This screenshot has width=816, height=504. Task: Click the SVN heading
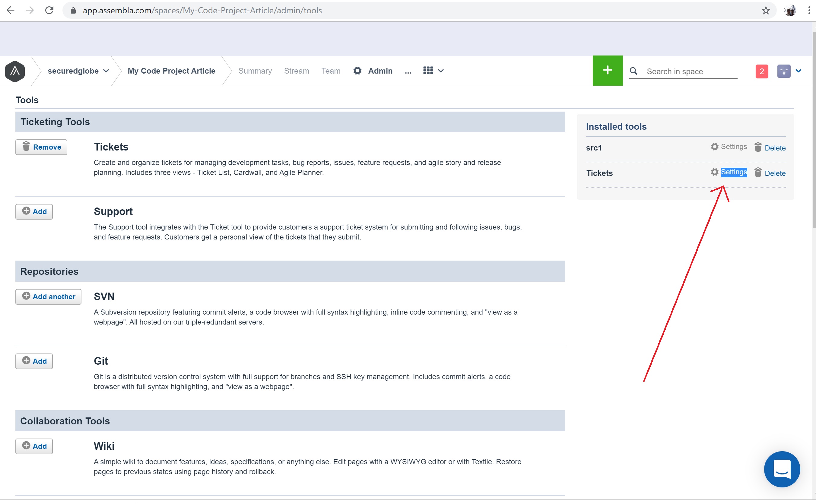[x=104, y=296]
